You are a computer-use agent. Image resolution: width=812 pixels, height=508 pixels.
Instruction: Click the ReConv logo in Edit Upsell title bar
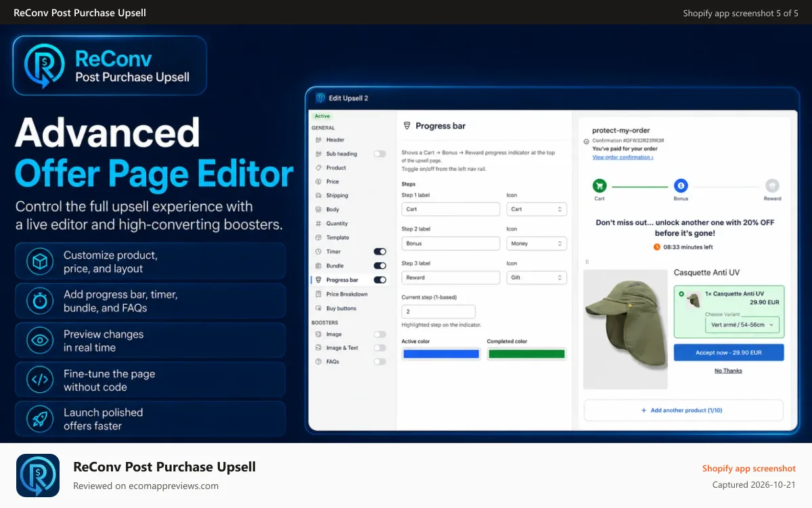click(x=320, y=98)
